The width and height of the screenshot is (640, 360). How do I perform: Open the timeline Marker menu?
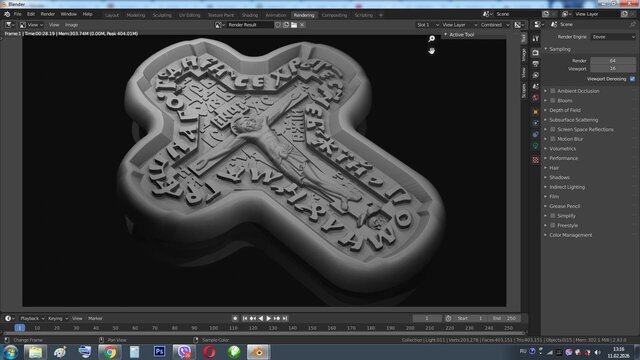95,318
